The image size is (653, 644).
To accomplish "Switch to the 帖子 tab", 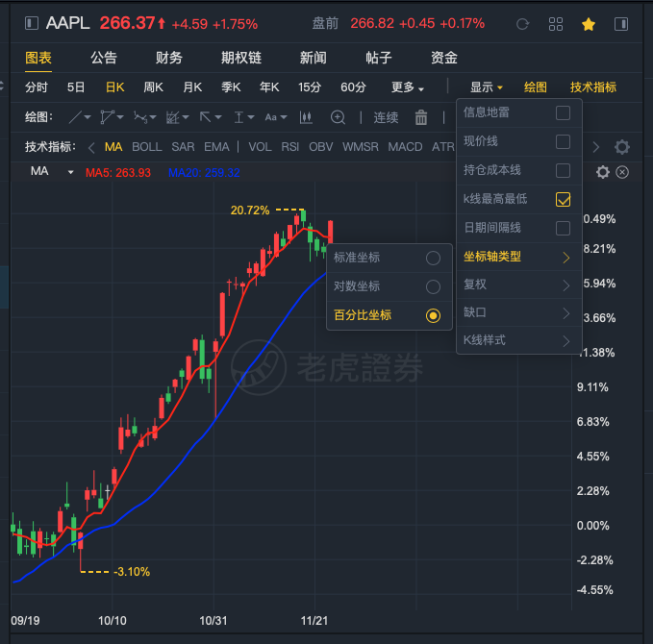I will (379, 58).
